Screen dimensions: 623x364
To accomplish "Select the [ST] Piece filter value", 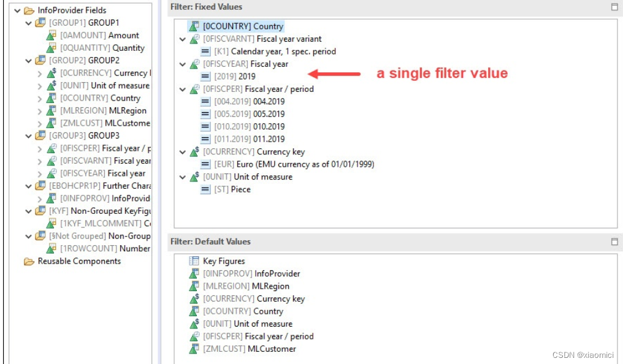I will coord(227,189).
